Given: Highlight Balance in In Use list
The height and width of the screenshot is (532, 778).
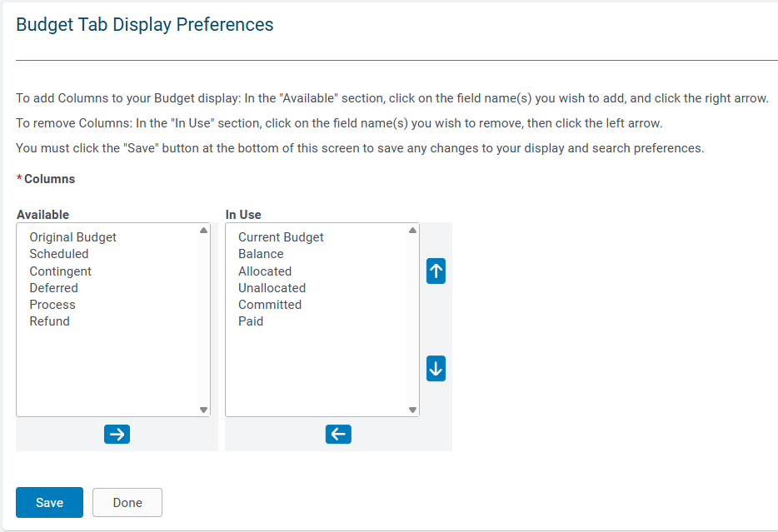Looking at the screenshot, I should (x=261, y=254).
